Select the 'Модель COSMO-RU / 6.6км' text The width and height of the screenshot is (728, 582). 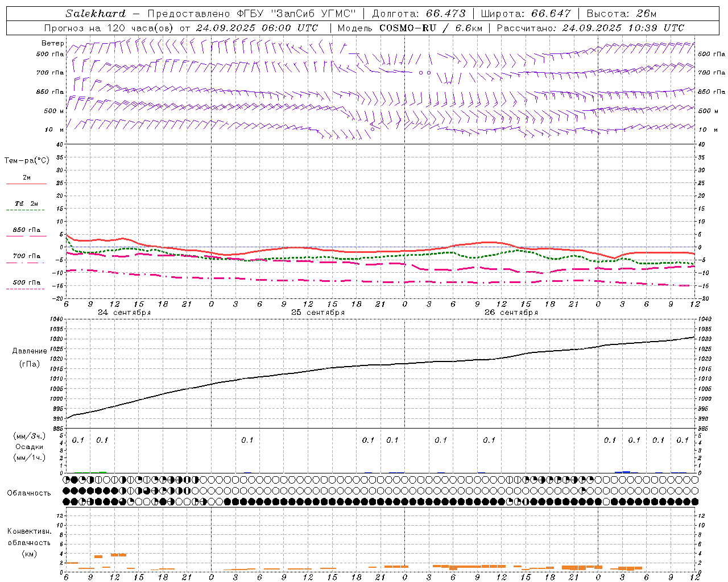point(410,28)
